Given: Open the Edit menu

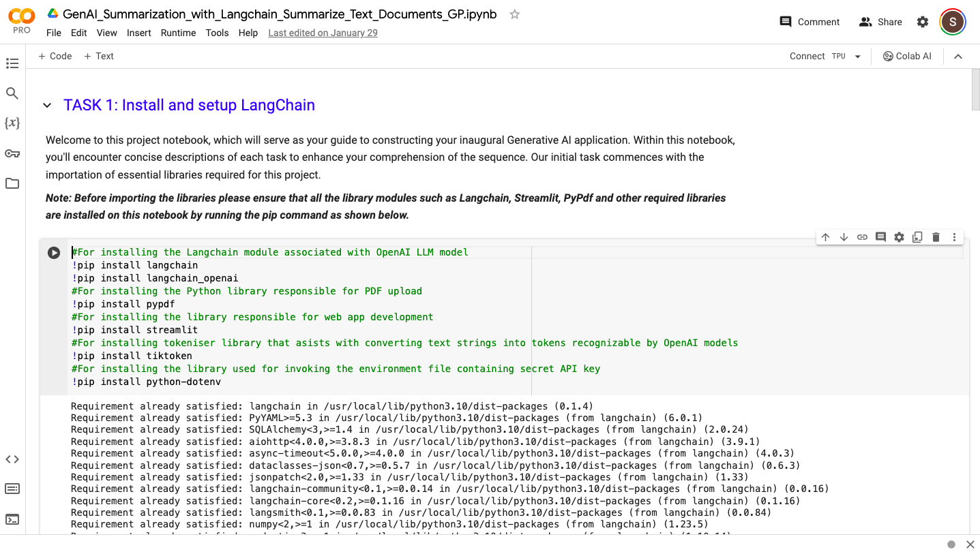Looking at the screenshot, I should click(79, 33).
